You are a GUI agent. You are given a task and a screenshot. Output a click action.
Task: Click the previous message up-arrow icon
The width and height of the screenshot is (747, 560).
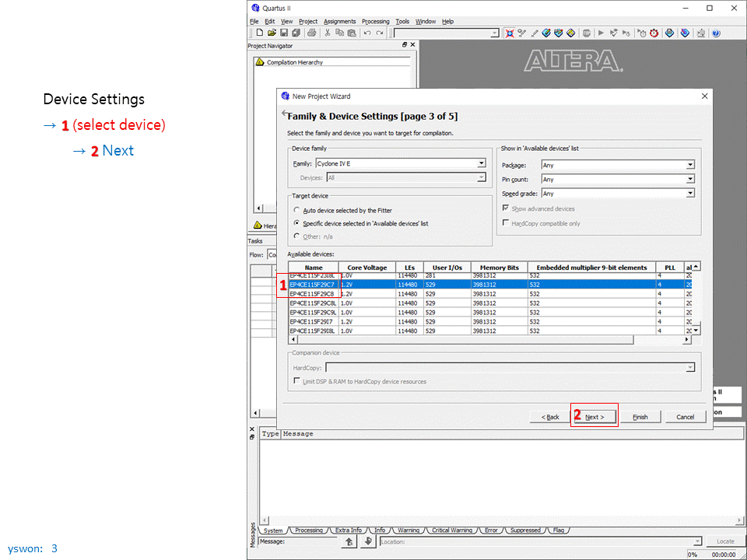point(349,541)
